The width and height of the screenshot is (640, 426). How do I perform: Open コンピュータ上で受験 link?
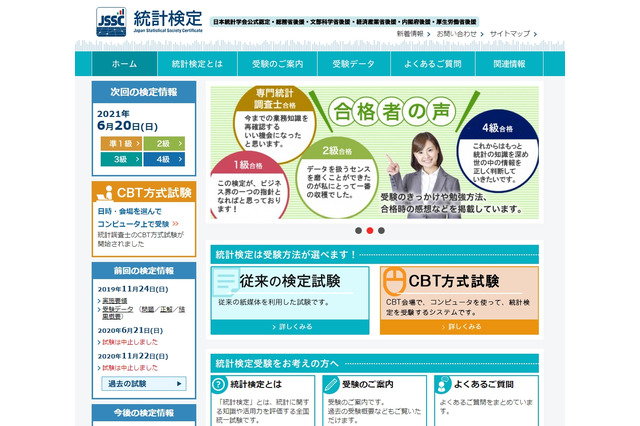[133, 224]
